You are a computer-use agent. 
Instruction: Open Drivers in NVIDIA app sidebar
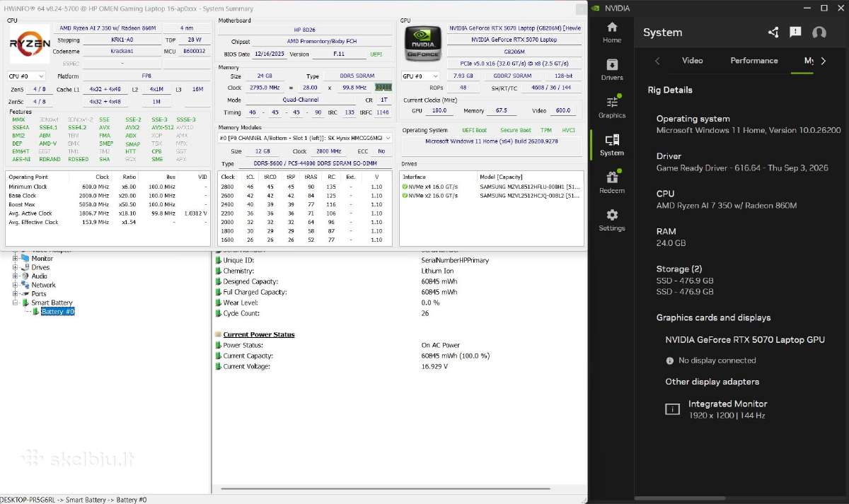(611, 70)
